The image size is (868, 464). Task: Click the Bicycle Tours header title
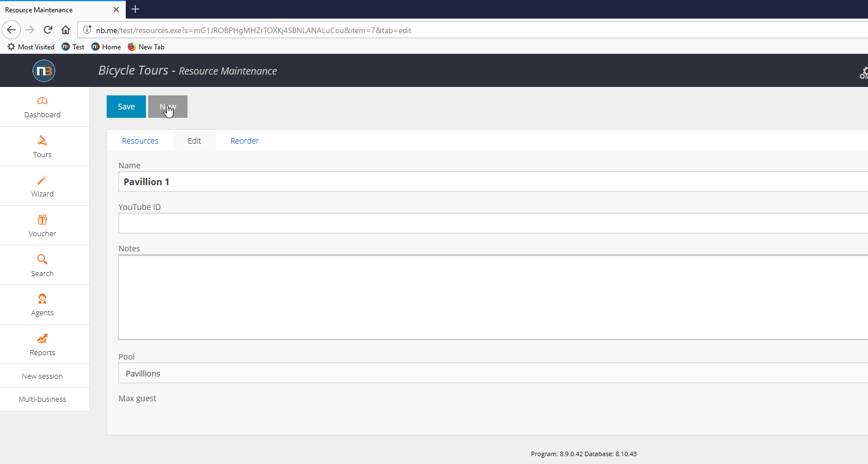tap(133, 70)
